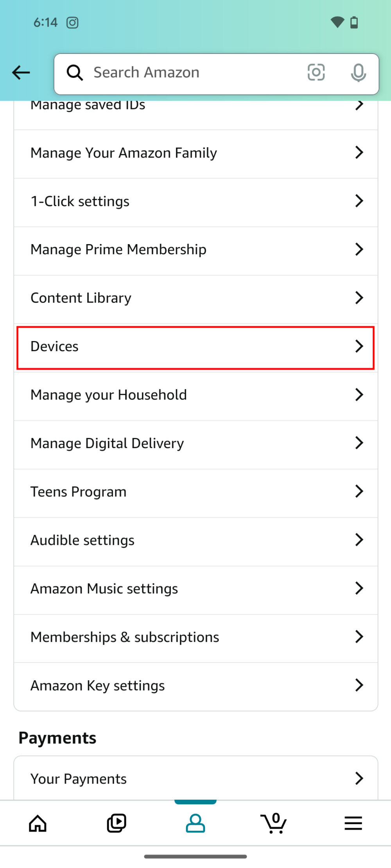Expand the Your Payments chevron
The image size is (391, 868).
(x=359, y=778)
